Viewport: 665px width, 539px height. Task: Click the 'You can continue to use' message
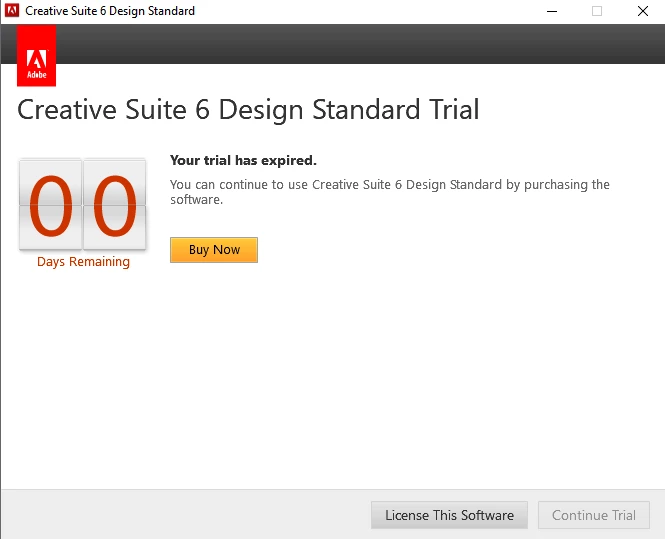pyautogui.click(x=390, y=192)
